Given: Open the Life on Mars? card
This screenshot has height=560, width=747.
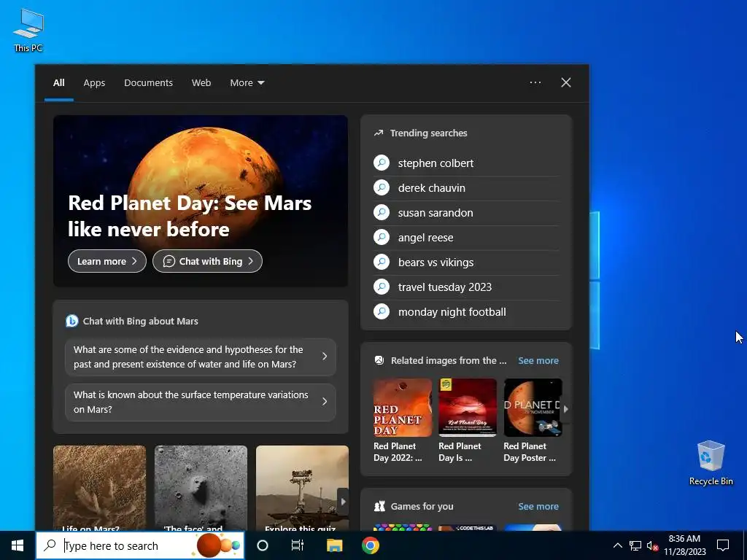Looking at the screenshot, I should (99, 489).
